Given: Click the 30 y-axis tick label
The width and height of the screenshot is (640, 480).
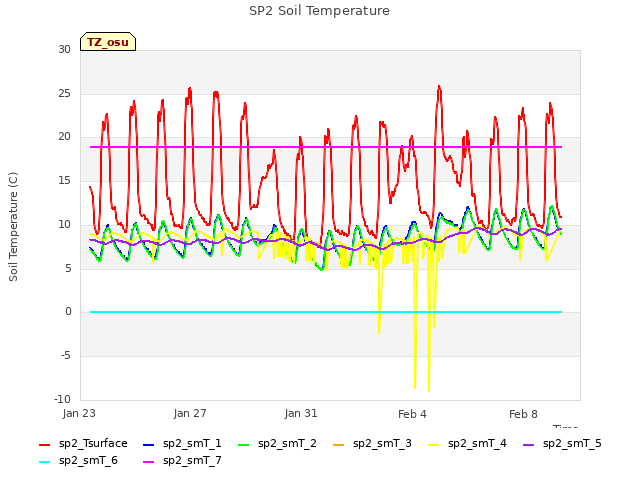Looking at the screenshot, I should [64, 49].
